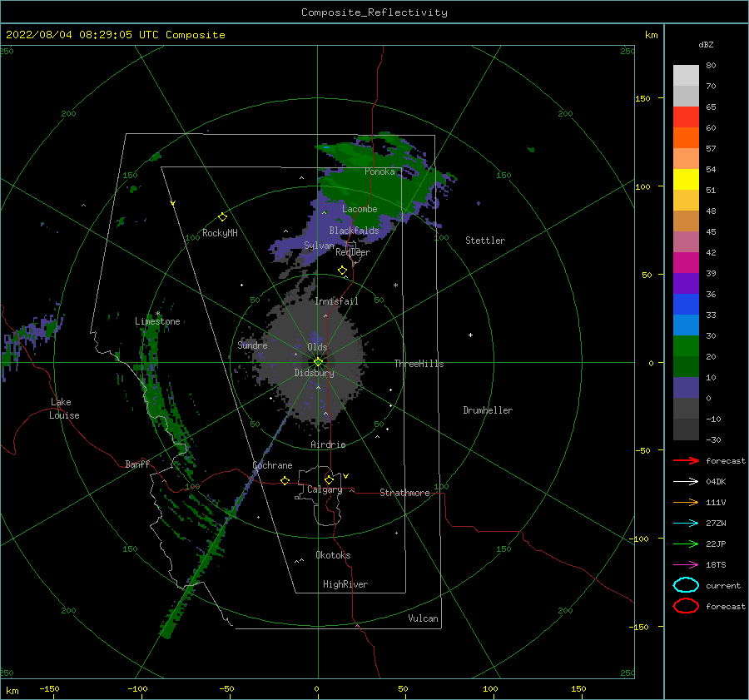The width and height of the screenshot is (749, 700).
Task: Click the white plus marker north of Drumheller
Action: (x=470, y=335)
